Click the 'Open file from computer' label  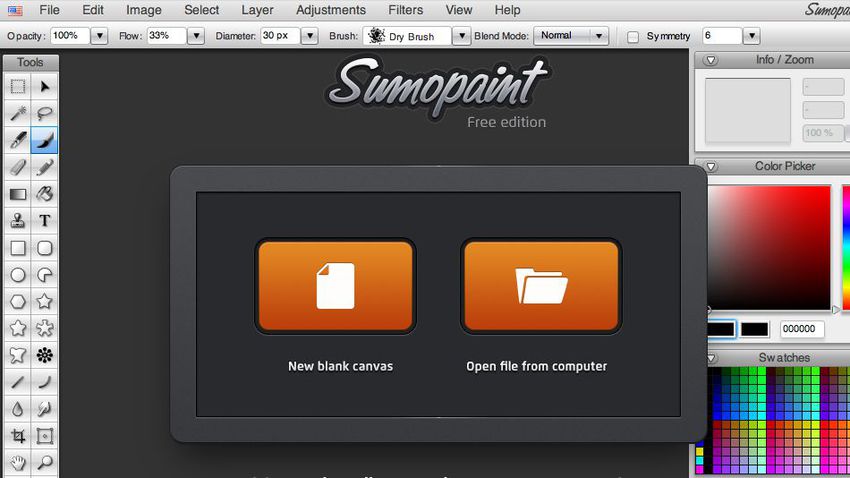point(537,366)
